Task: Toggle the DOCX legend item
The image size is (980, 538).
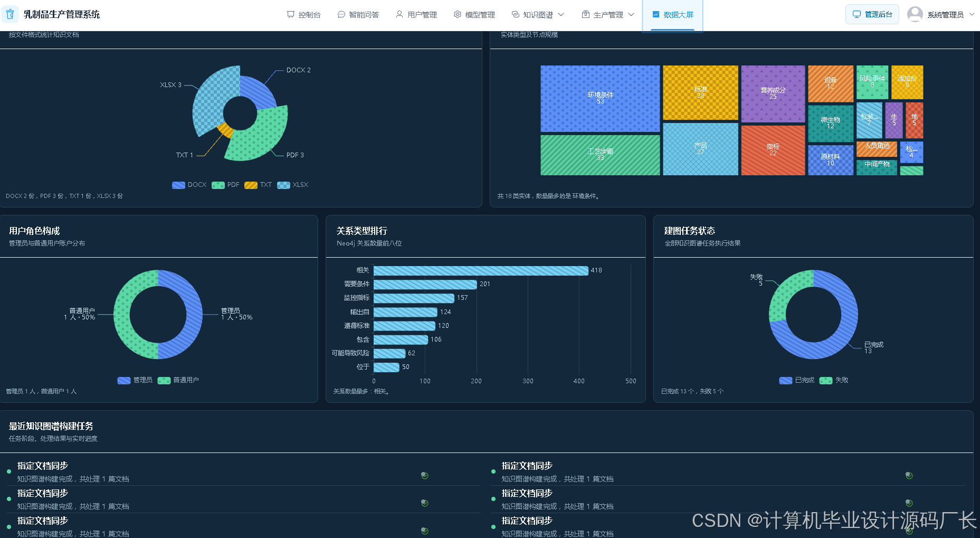Action: pos(189,185)
